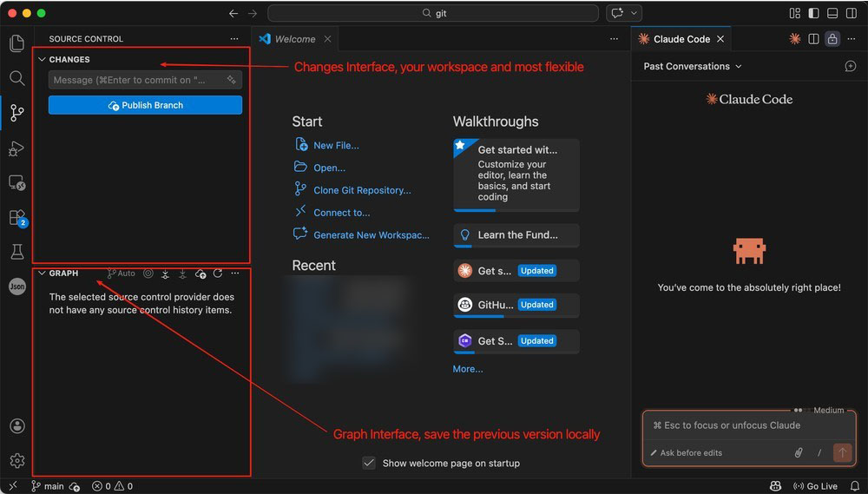The height and width of the screenshot is (494, 868).
Task: Go forward with the navigation arrow
Action: click(253, 13)
